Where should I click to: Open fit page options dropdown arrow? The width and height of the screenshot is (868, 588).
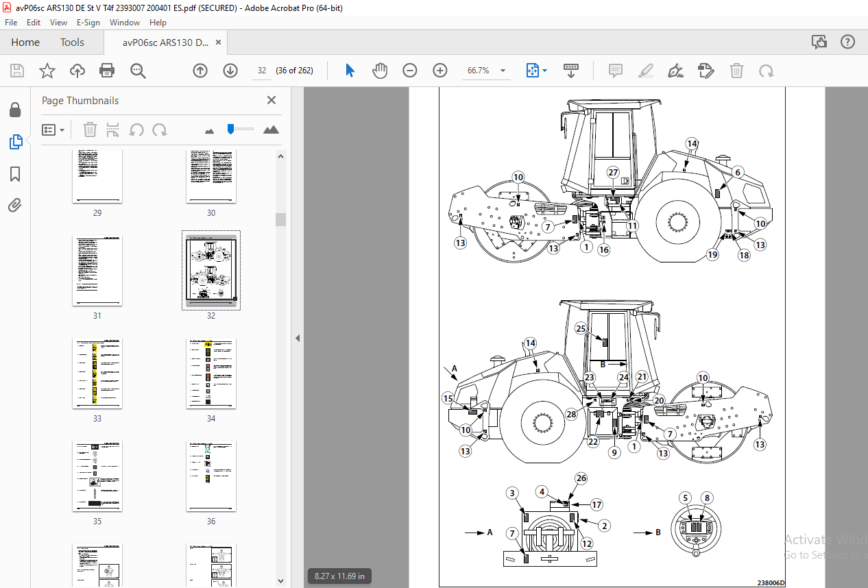click(x=545, y=71)
